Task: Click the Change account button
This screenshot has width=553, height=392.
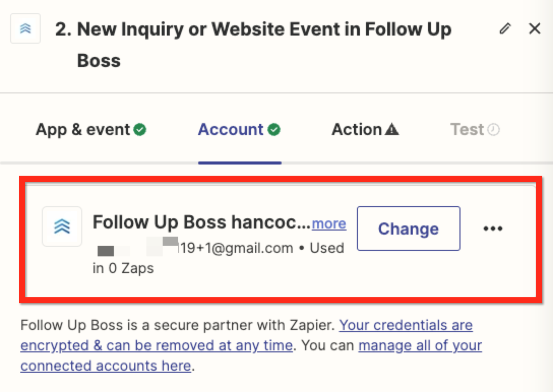Action: pos(409,228)
